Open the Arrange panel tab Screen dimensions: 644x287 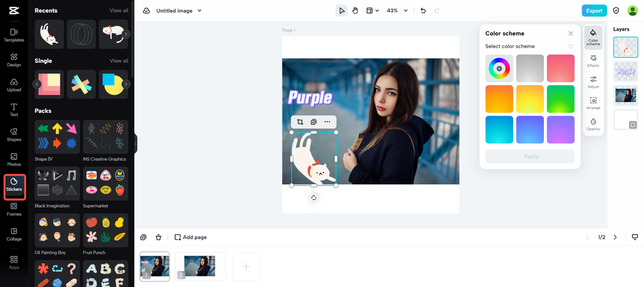[593, 104]
